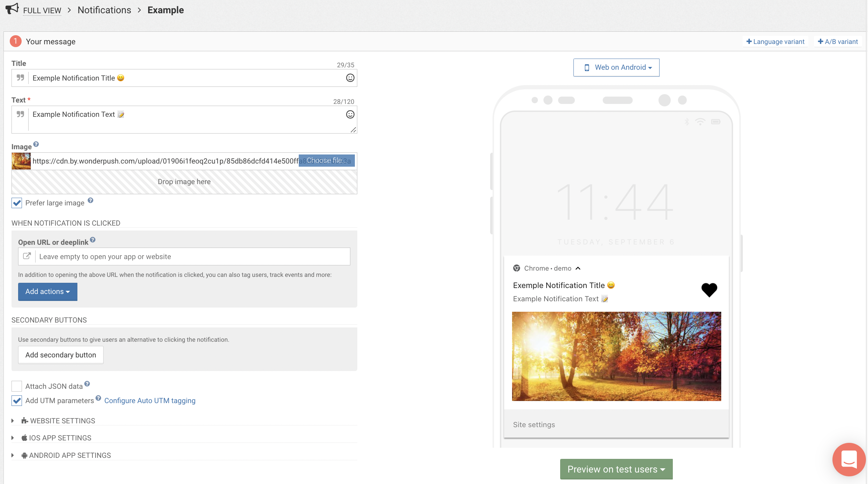868x484 pixels.
Task: Click the external link icon in Open URL field
Action: point(26,256)
